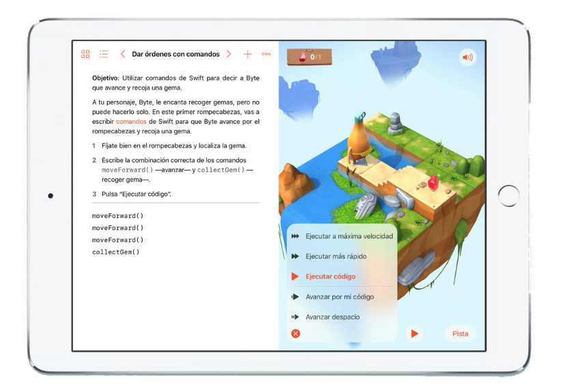Mute sound with speaker button

(x=467, y=57)
